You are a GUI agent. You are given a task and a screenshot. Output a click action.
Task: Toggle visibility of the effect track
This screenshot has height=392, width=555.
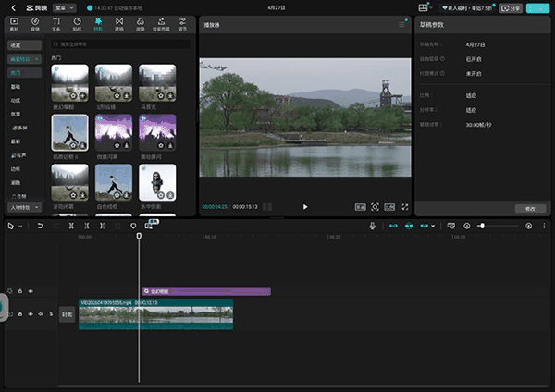point(31,291)
